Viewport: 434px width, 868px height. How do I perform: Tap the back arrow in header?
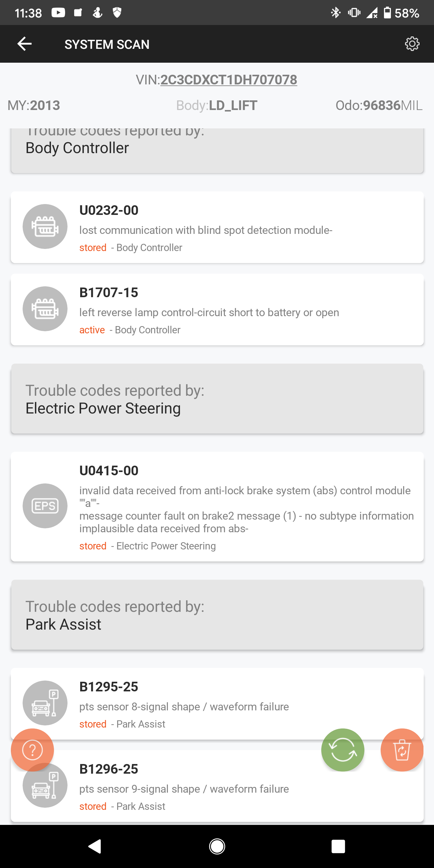click(24, 44)
